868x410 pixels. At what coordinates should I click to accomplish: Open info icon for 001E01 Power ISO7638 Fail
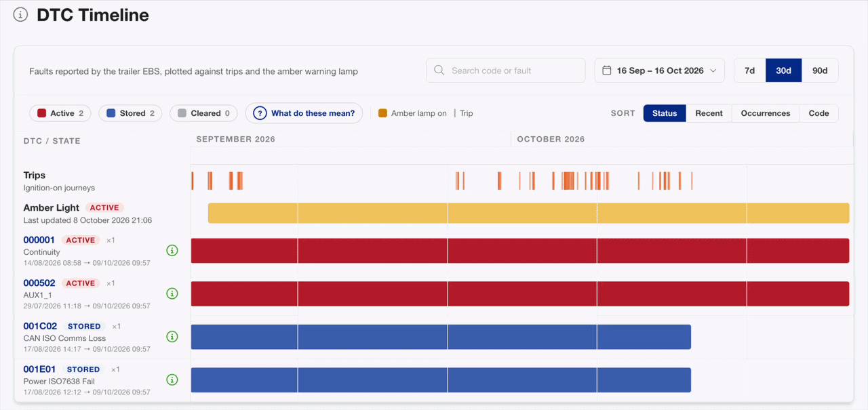(x=172, y=380)
